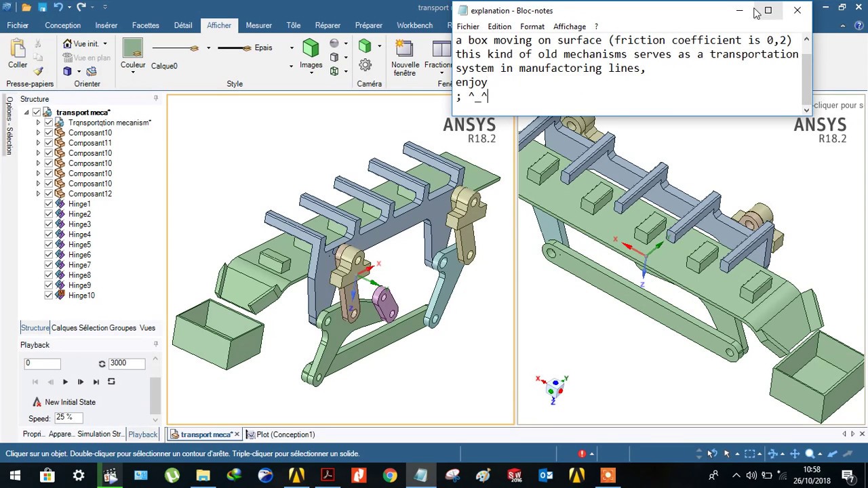Image resolution: width=868 pixels, height=488 pixels.
Task: Toggle the Trqnsportqtion mecanism checkbox
Action: pos(49,123)
